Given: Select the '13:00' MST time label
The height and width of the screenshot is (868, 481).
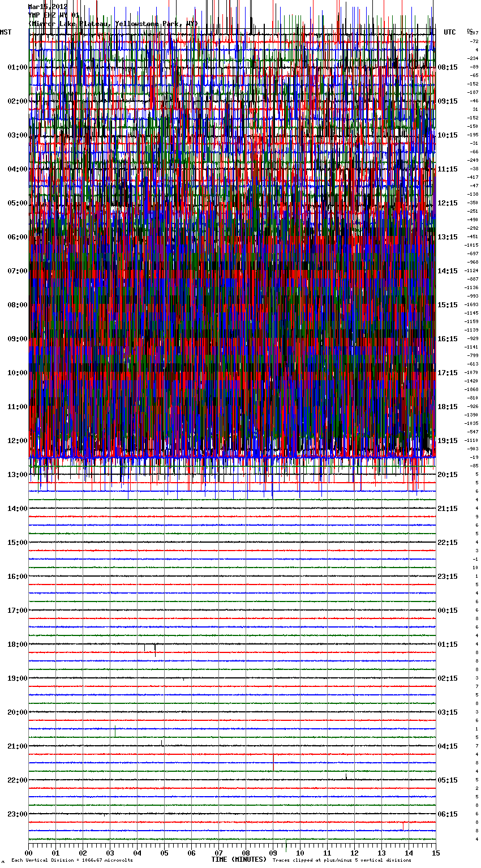Looking at the screenshot, I should [x=17, y=475].
